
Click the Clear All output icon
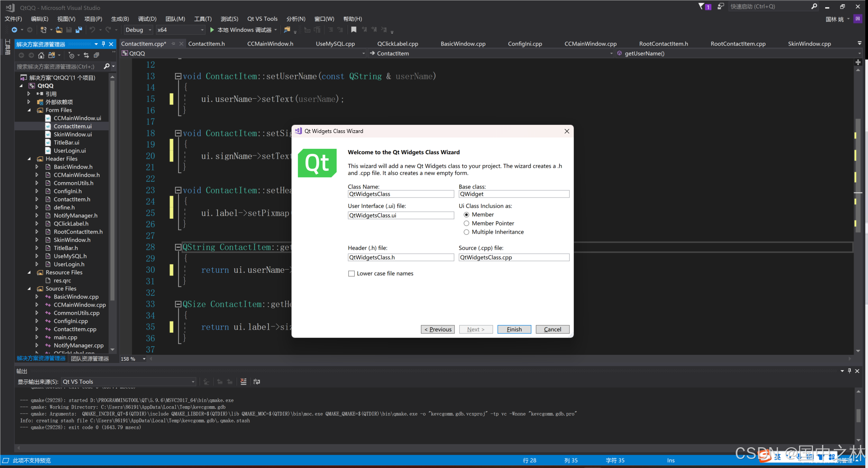(243, 381)
